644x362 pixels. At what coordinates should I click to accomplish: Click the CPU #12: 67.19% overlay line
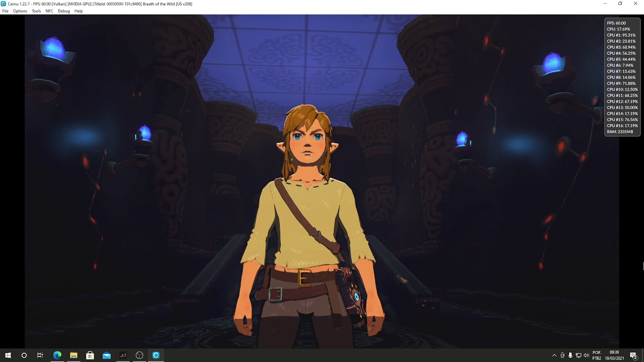622,102
